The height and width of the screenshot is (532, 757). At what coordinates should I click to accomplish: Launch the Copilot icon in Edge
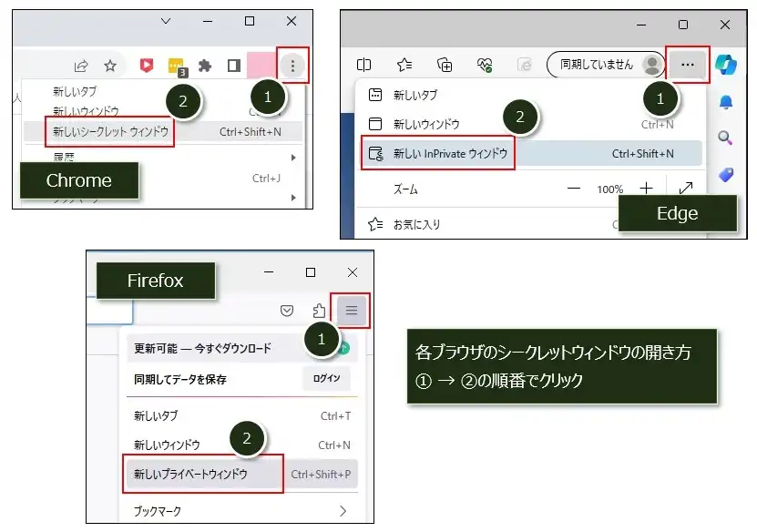pos(726,65)
